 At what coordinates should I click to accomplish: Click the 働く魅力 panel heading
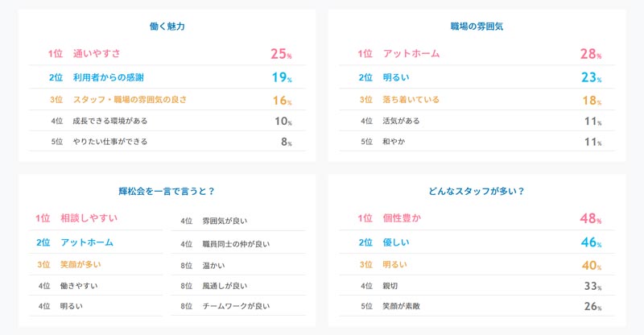click(x=168, y=27)
